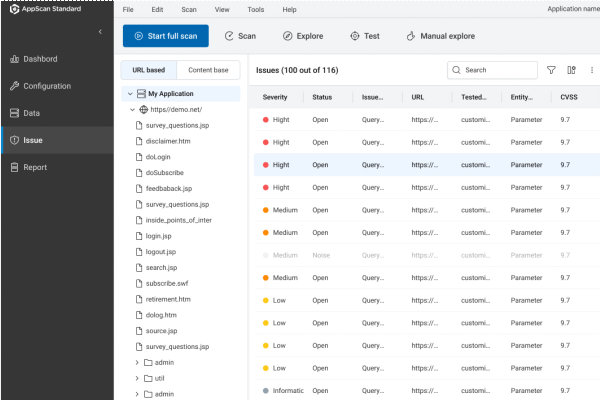Open the Data section in sidebar
This screenshot has height=400, width=600.
tap(14, 113)
